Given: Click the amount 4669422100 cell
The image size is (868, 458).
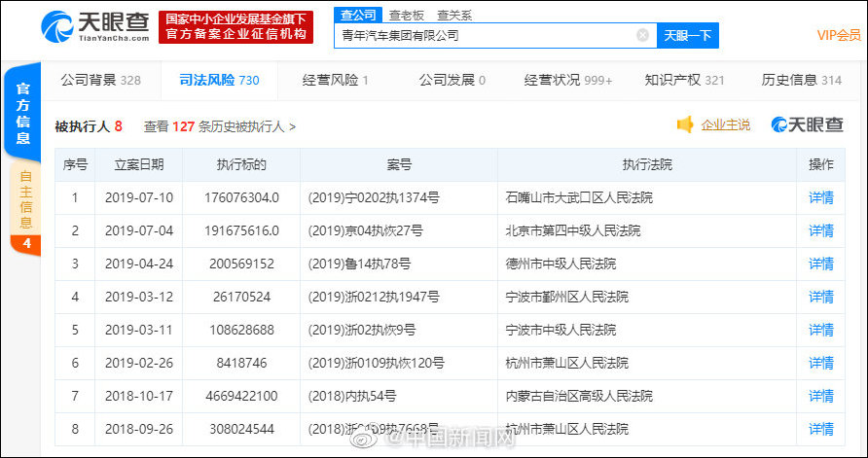Looking at the screenshot, I should [241, 396].
